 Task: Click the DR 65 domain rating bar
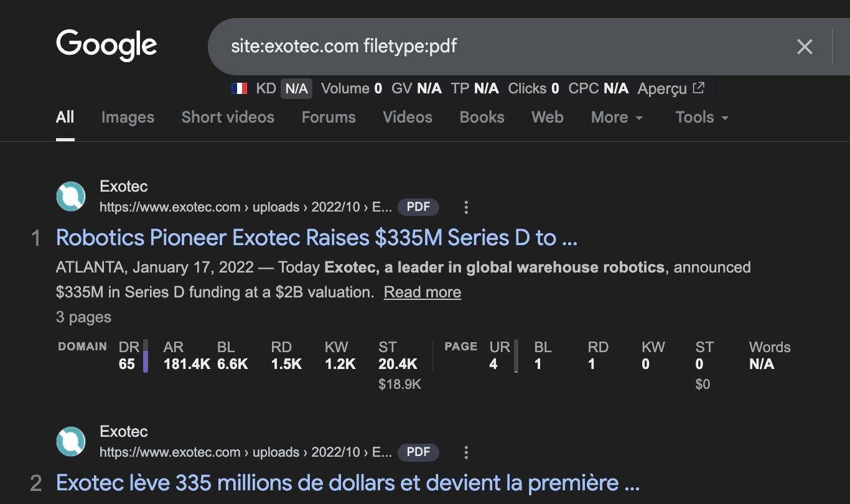pos(145,356)
